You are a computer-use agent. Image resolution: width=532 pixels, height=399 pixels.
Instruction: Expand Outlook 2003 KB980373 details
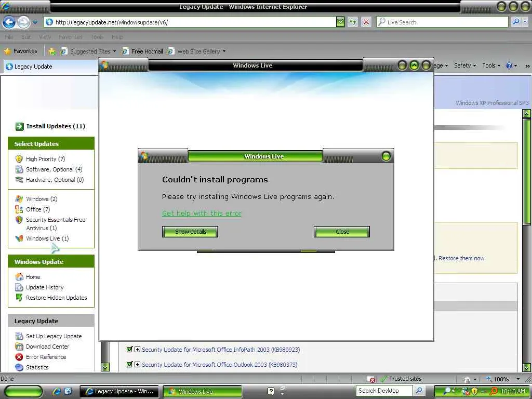[x=137, y=364]
